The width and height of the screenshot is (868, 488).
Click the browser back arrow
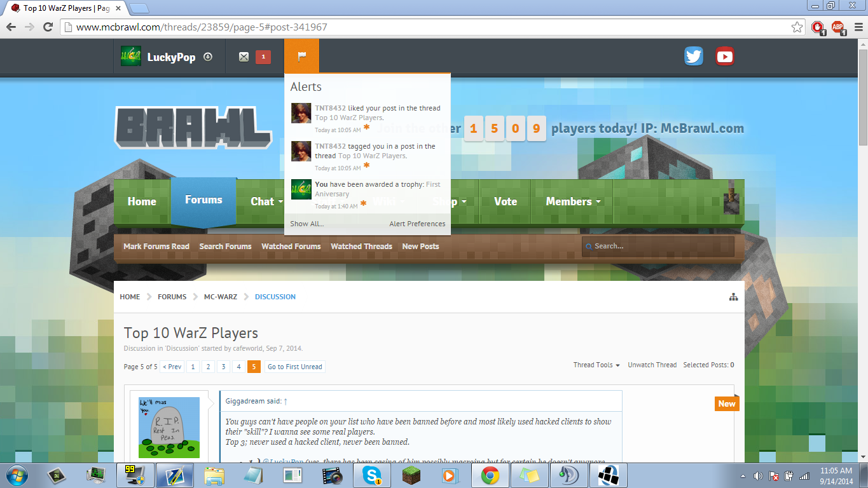coord(11,27)
